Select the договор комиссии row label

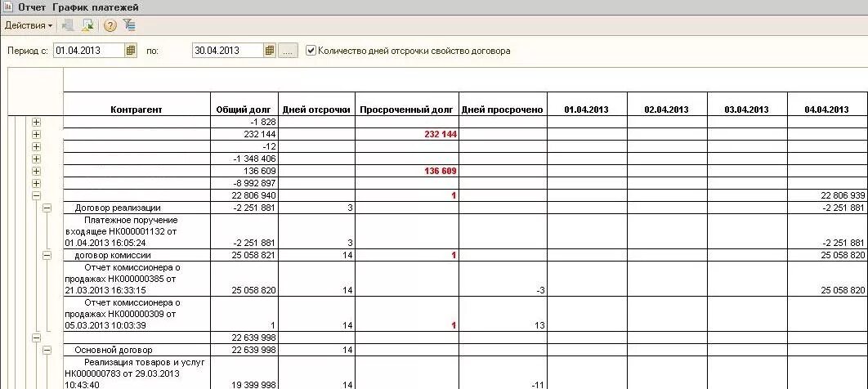pyautogui.click(x=113, y=256)
